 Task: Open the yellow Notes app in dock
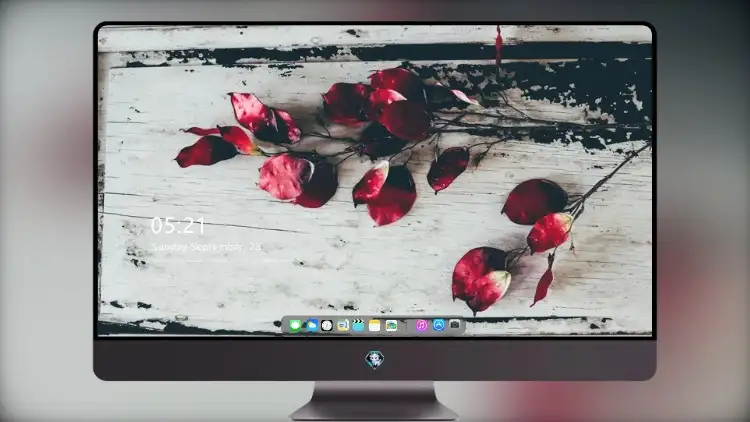[x=375, y=326]
